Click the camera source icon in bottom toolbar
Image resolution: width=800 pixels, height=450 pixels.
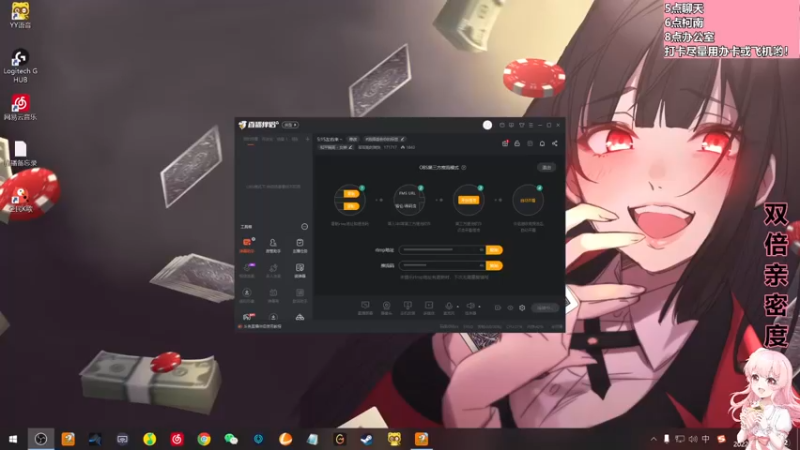[x=386, y=307]
